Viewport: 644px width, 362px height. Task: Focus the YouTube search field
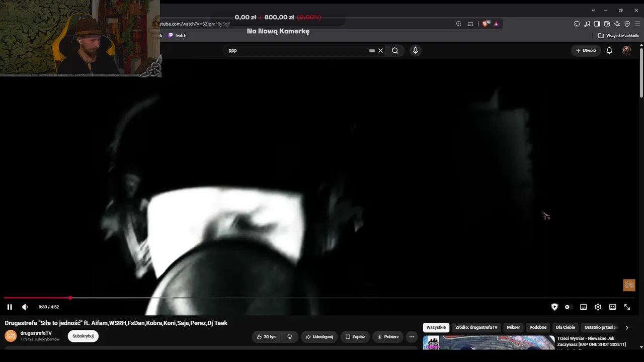(297, 50)
